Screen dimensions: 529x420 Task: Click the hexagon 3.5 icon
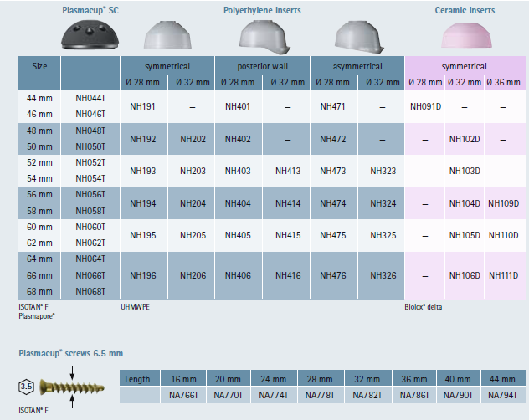[26, 387]
